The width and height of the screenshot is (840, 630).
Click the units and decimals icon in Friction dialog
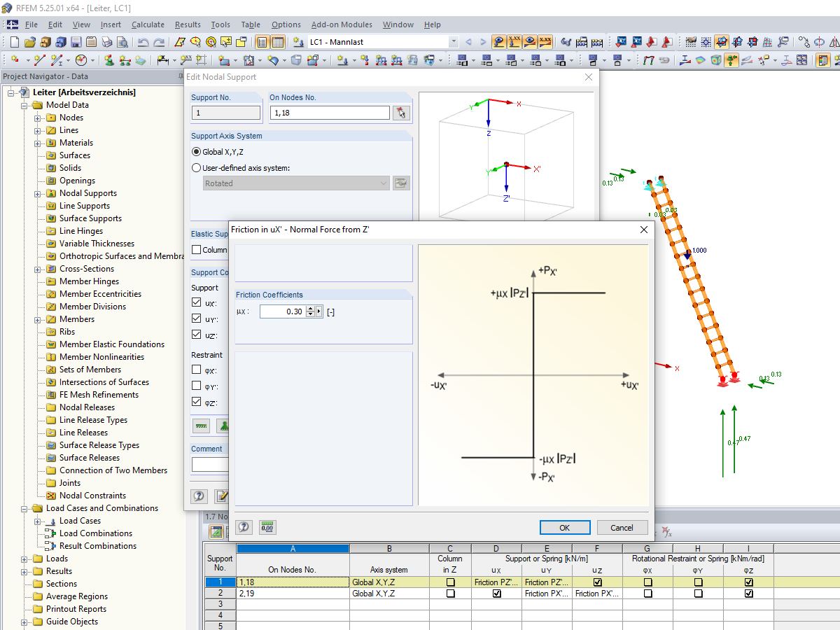(x=267, y=528)
